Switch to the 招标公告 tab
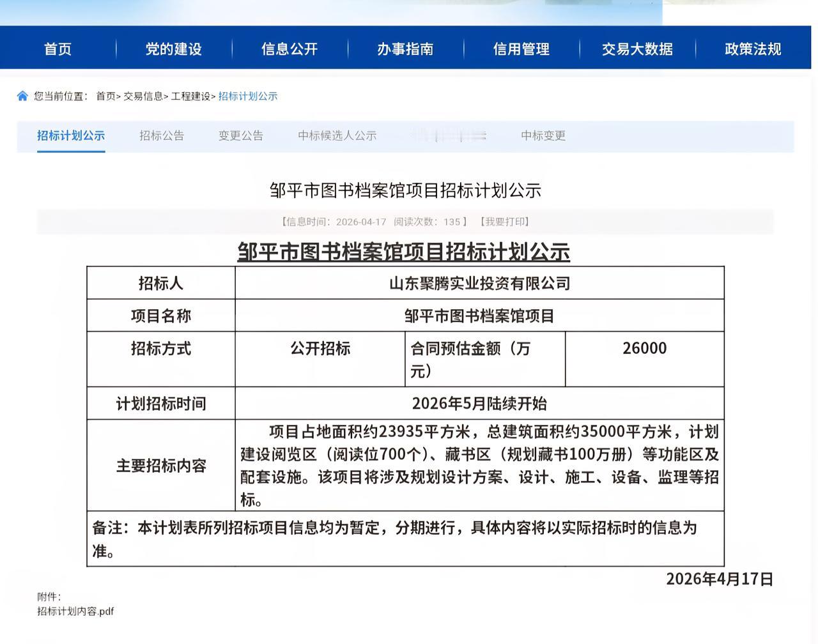Viewport: 818px width, 644px height. pyautogui.click(x=162, y=135)
